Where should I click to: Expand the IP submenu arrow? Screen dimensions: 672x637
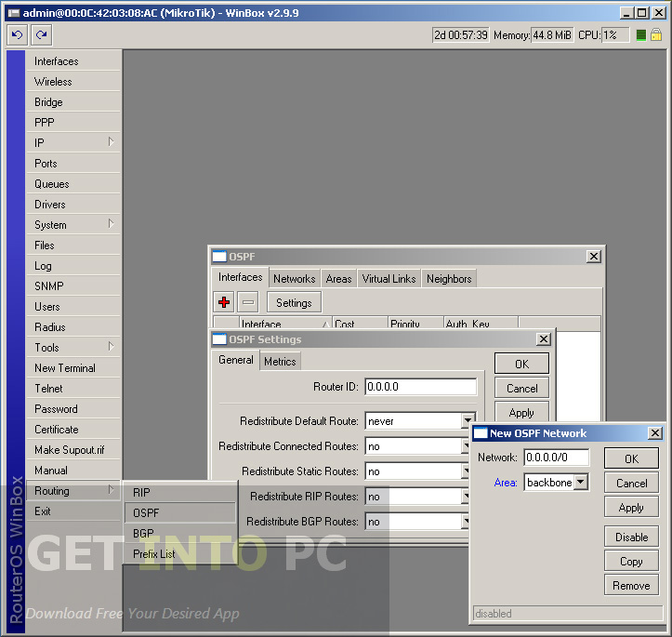point(111,142)
